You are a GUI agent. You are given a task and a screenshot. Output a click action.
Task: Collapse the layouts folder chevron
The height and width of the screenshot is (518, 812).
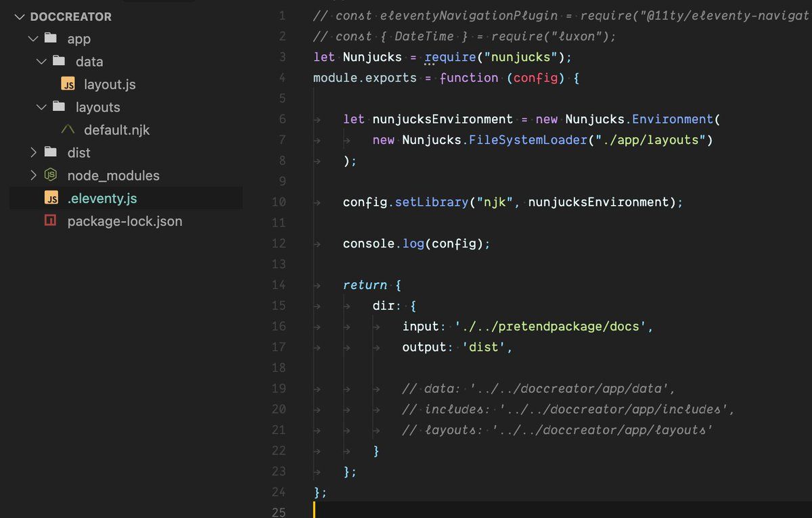click(42, 108)
